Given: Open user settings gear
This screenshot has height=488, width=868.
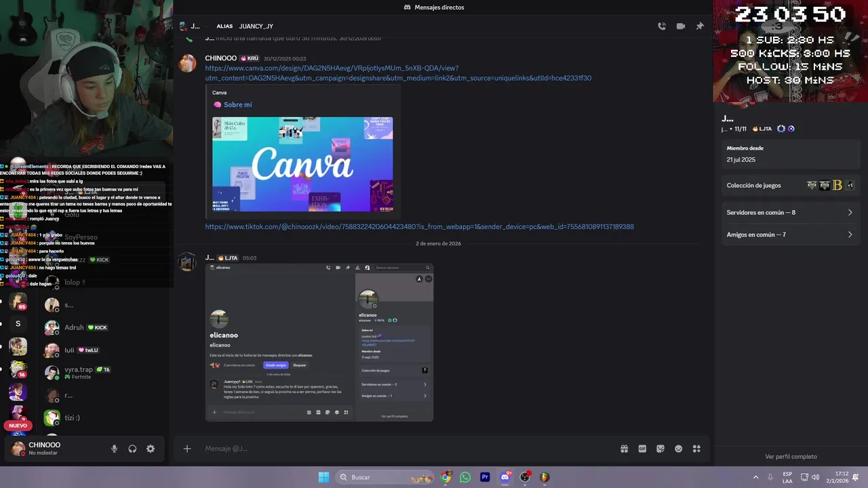Looking at the screenshot, I should tap(151, 449).
